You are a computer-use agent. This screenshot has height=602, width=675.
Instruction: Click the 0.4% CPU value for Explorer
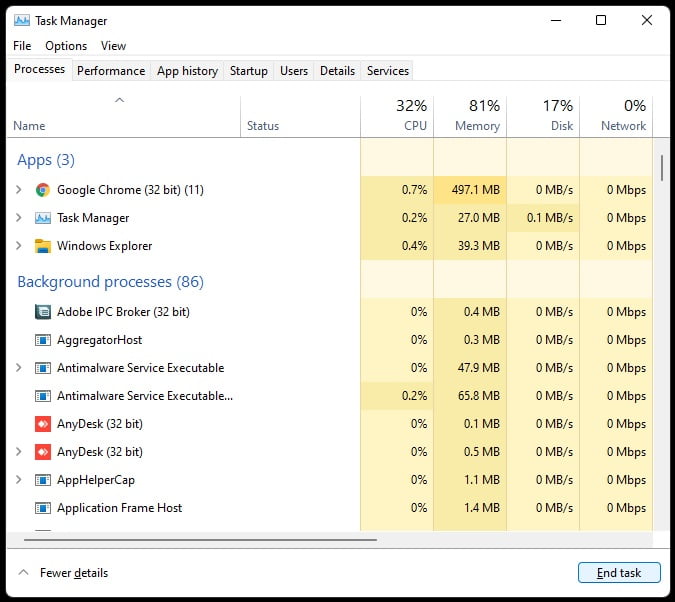(x=414, y=246)
